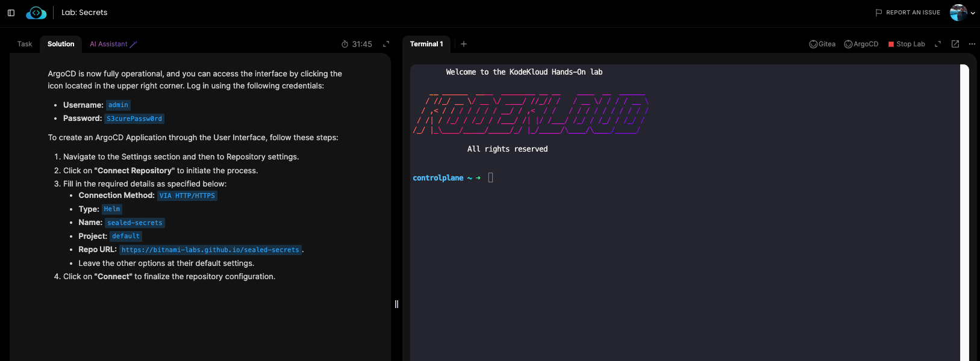Click Stop Lab button
The width and height of the screenshot is (980, 361).
tap(907, 44)
